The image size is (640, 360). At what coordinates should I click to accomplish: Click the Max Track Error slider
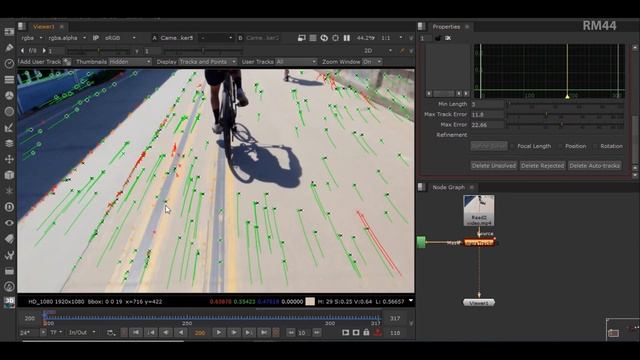pyautogui.click(x=566, y=115)
